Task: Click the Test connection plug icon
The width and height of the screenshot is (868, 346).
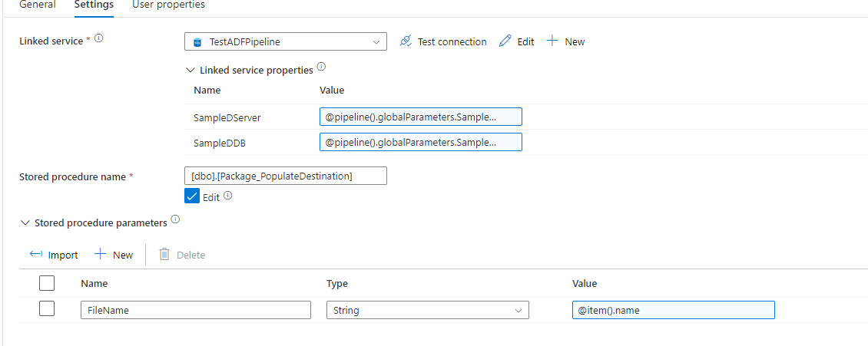Action: point(406,41)
